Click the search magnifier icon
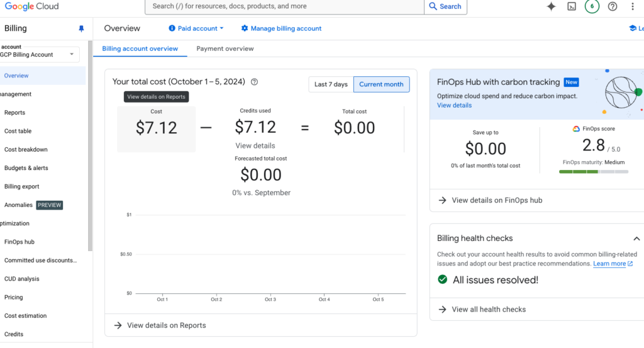644x348 pixels. [433, 6]
